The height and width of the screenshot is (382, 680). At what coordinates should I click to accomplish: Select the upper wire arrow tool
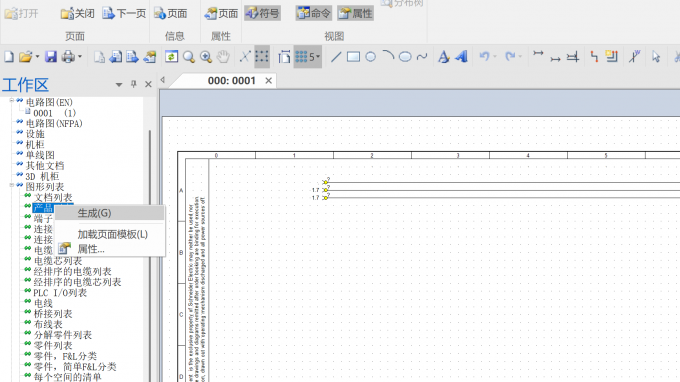(x=538, y=54)
